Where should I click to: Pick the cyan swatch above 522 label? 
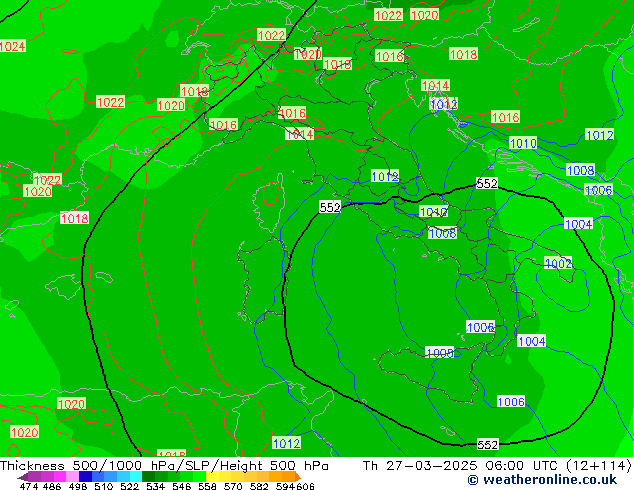pos(136,477)
